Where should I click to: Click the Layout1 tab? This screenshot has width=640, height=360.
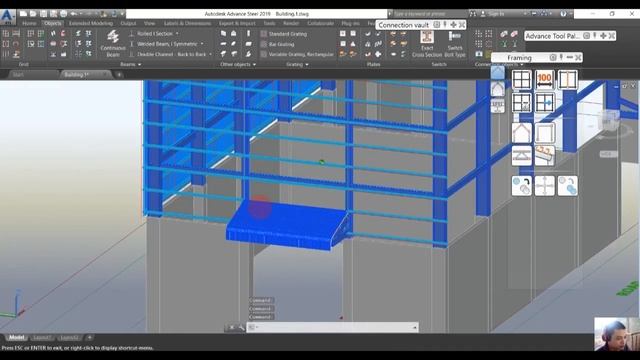click(42, 338)
